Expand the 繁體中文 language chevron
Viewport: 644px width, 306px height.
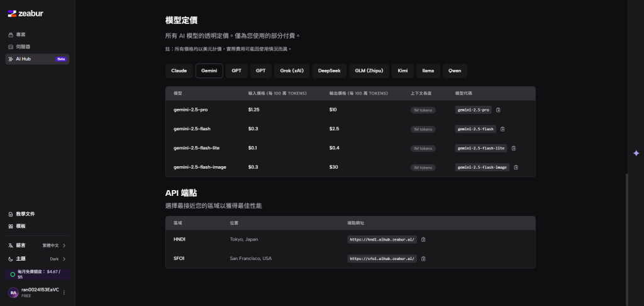(64, 246)
